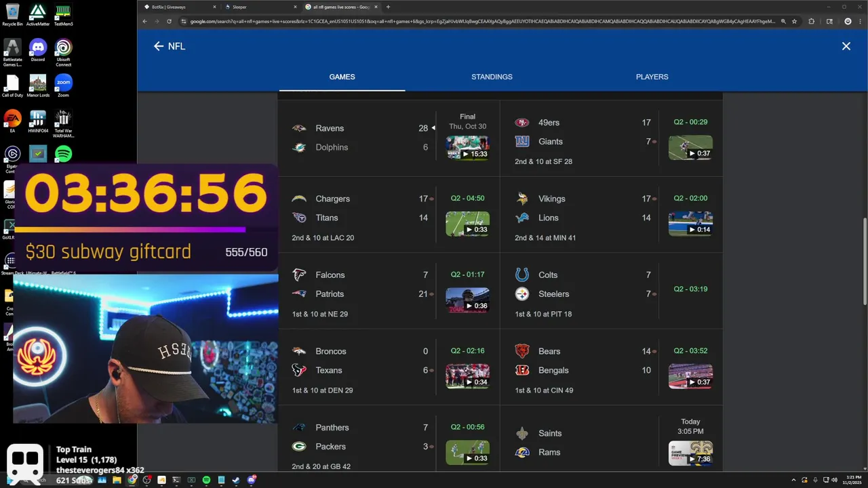Close the Sleeper browser tab
Viewport: 868px width, 488px height.
coord(295,7)
